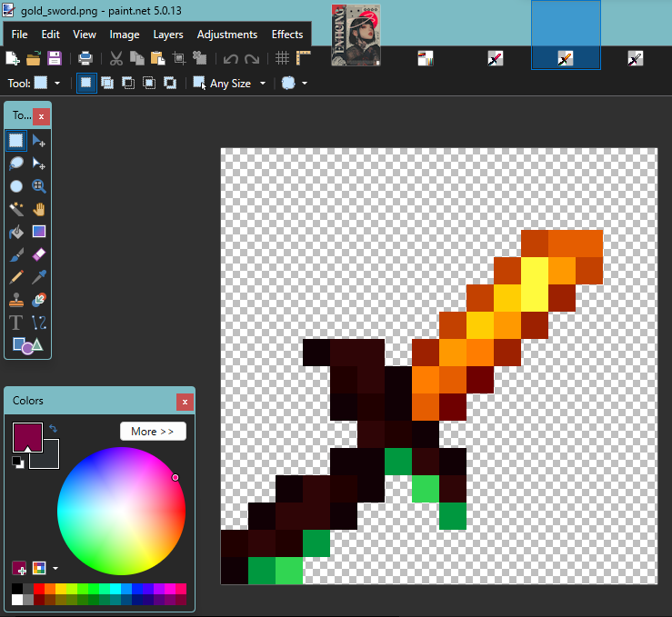The height and width of the screenshot is (617, 672).
Task: Click the Crop to Selection icon
Action: click(x=179, y=58)
